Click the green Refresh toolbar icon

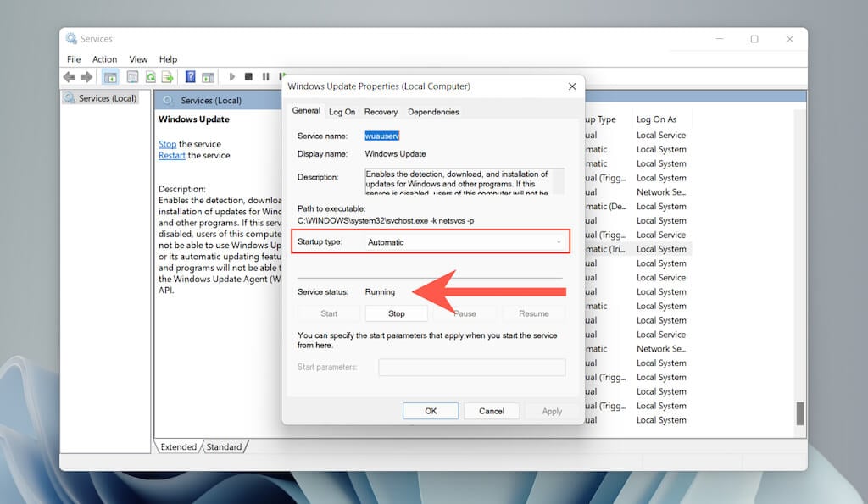click(151, 77)
